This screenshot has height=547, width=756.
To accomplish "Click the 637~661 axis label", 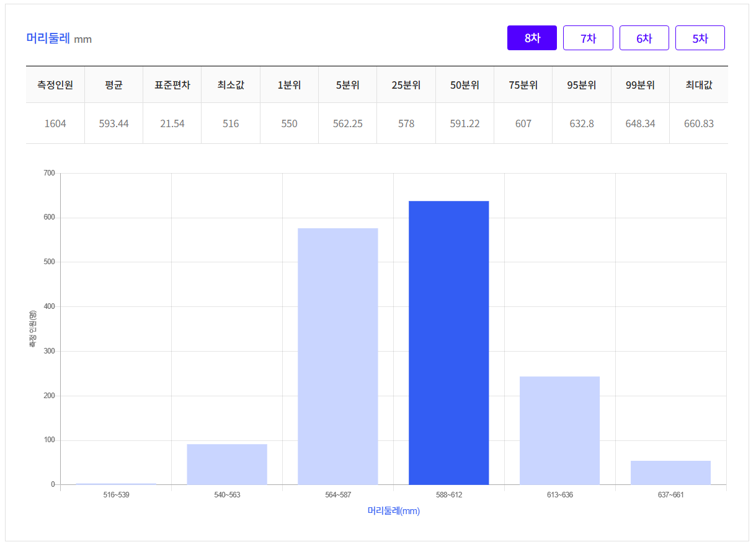I will tap(671, 495).
